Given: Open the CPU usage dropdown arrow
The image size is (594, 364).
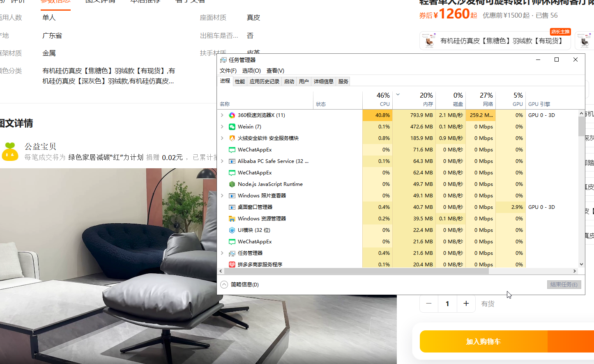Looking at the screenshot, I should pos(398,94).
